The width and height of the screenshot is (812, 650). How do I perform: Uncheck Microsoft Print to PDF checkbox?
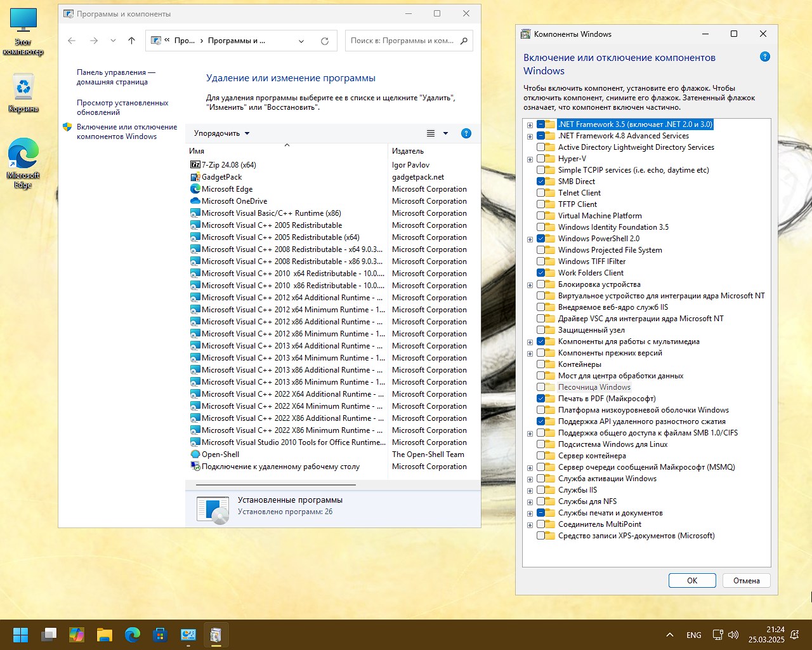541,399
